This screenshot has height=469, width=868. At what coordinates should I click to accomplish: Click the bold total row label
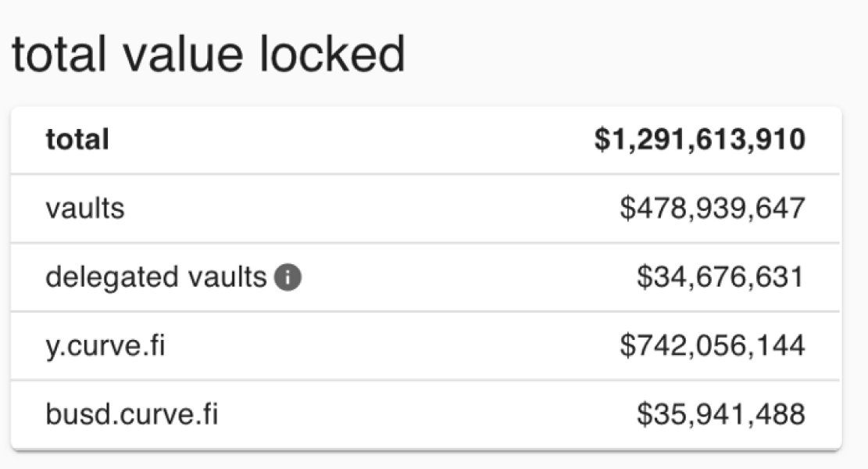(77, 139)
